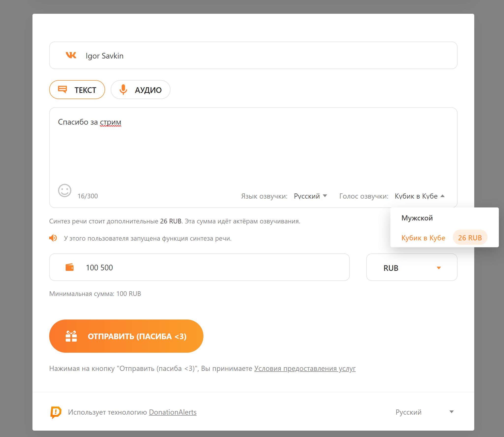Image resolution: width=504 pixels, height=437 pixels.
Task: Open the Язык озвучки Русский dropdown
Action: (310, 196)
